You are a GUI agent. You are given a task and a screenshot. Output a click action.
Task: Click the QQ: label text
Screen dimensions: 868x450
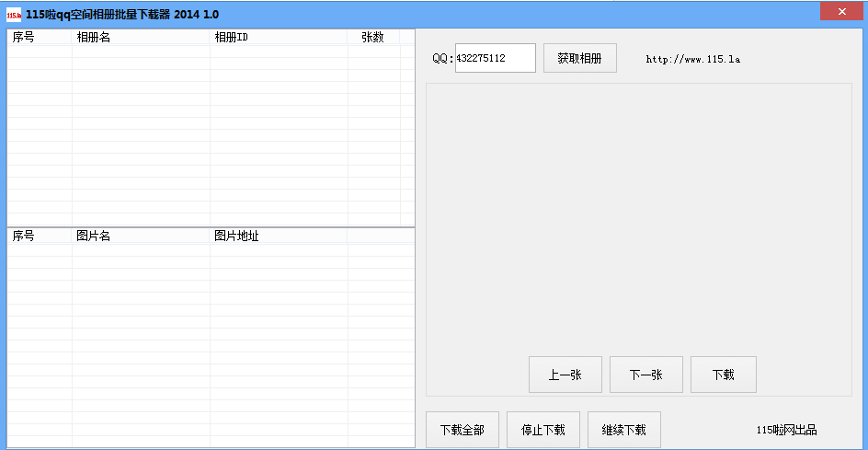pos(443,59)
